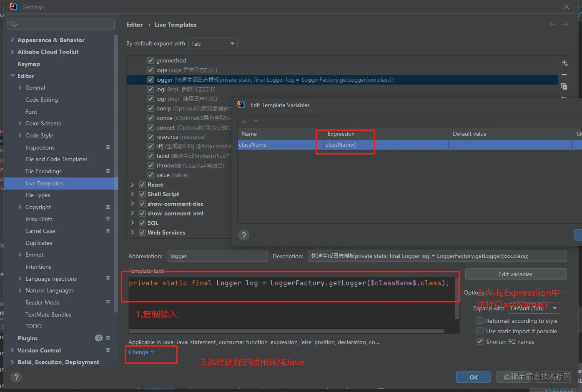This screenshot has height=392, width=582.
Task: Click the remove template minus icon
Action: [x=564, y=75]
